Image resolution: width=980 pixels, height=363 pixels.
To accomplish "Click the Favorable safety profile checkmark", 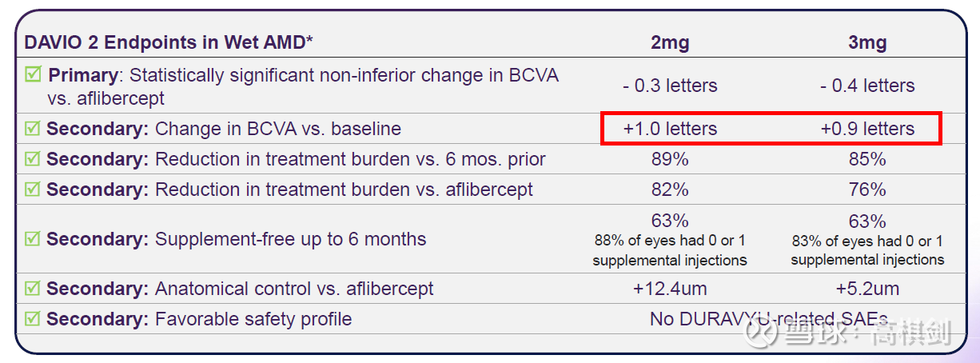I will coord(33,319).
